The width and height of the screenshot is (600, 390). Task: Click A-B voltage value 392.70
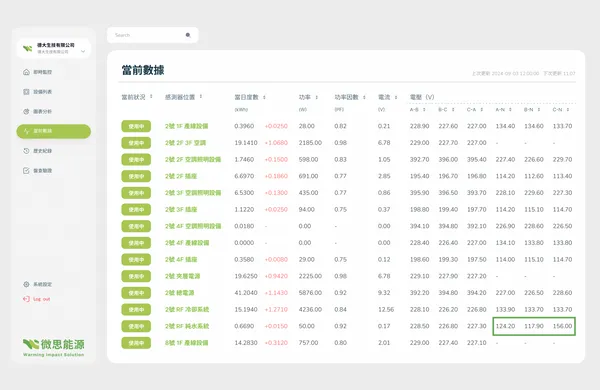[x=419, y=160]
